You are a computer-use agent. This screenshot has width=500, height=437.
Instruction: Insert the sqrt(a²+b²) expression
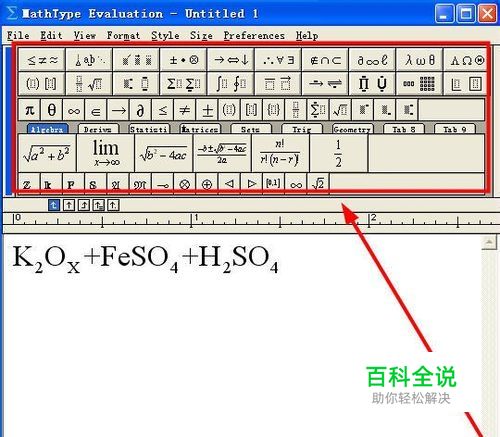pos(47,153)
